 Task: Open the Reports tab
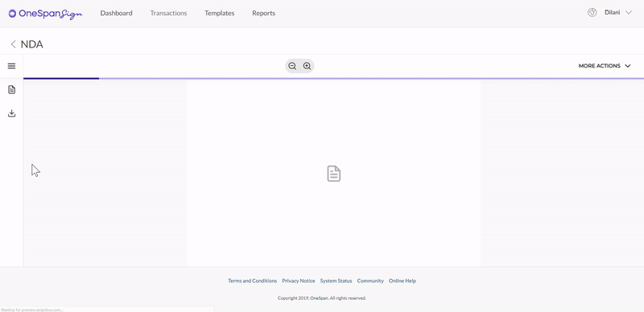(264, 13)
